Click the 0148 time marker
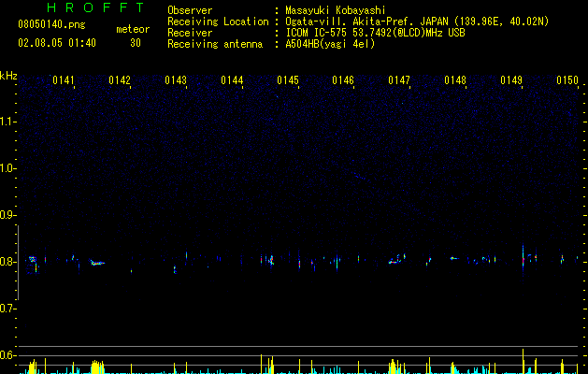This screenshot has width=588, height=374. (455, 80)
